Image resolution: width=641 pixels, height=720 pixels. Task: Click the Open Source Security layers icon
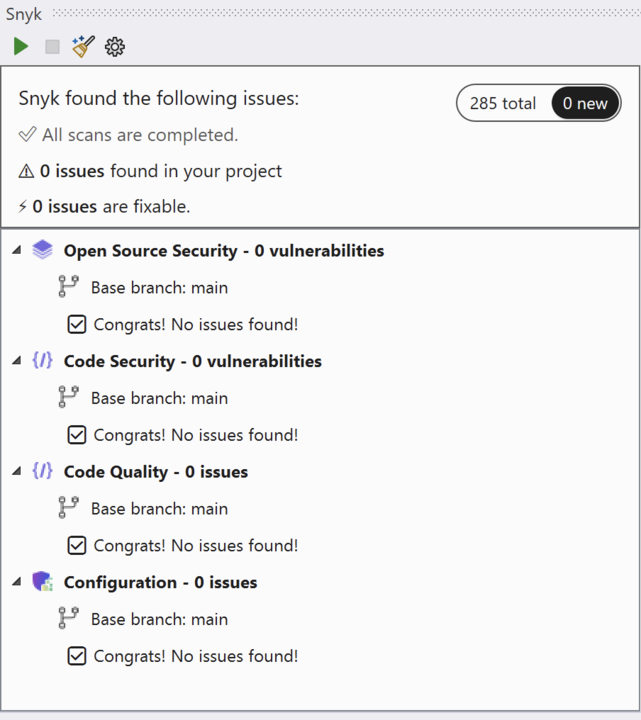pos(42,250)
